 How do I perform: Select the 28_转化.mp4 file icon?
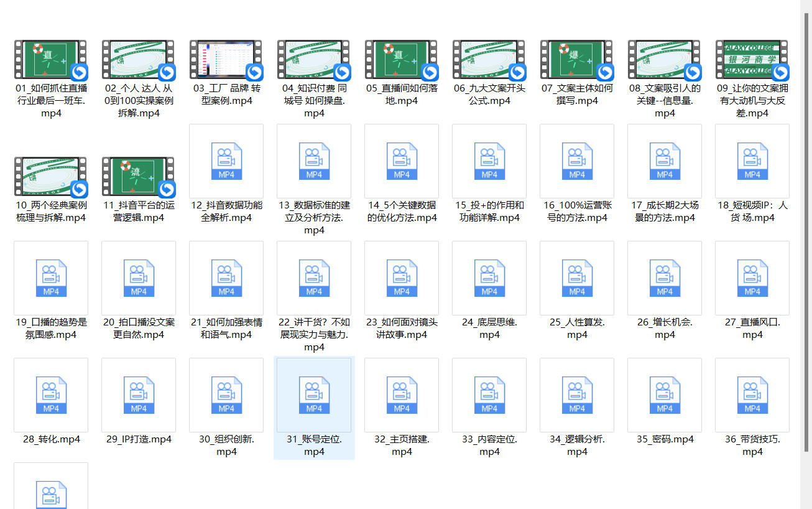click(51, 395)
